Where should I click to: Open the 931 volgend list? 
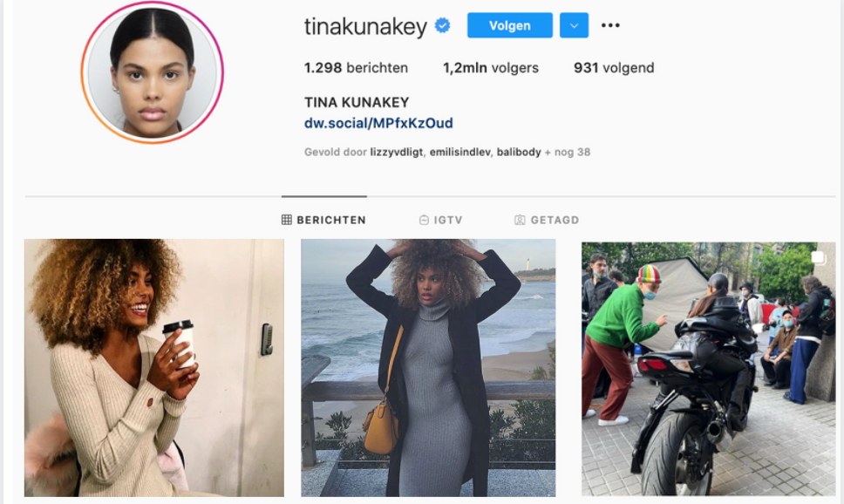(x=614, y=68)
